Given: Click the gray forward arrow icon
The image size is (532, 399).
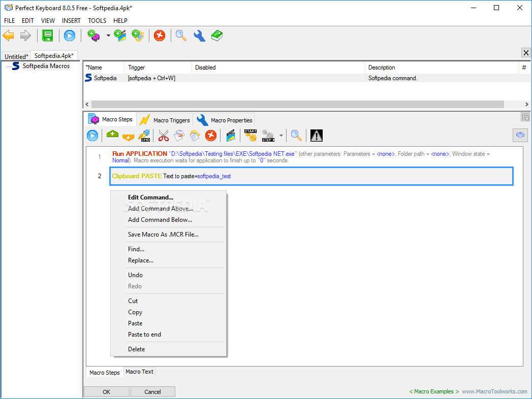Looking at the screenshot, I should pos(25,36).
